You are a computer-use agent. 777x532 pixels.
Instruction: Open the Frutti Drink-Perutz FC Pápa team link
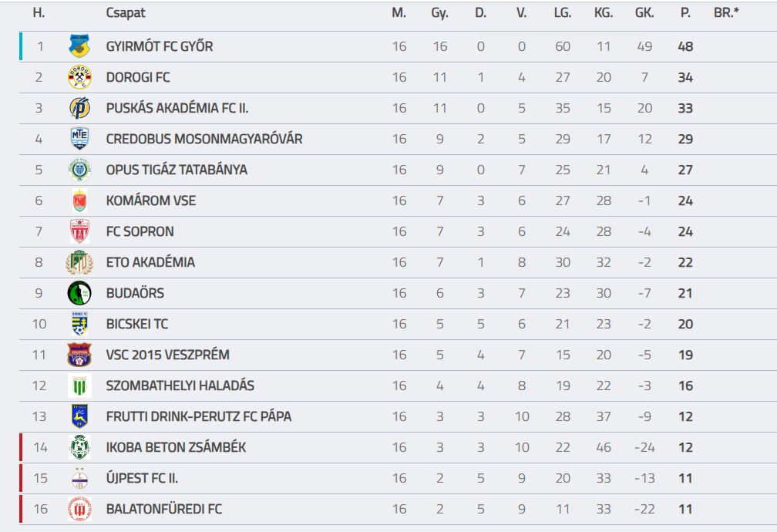pos(198,416)
